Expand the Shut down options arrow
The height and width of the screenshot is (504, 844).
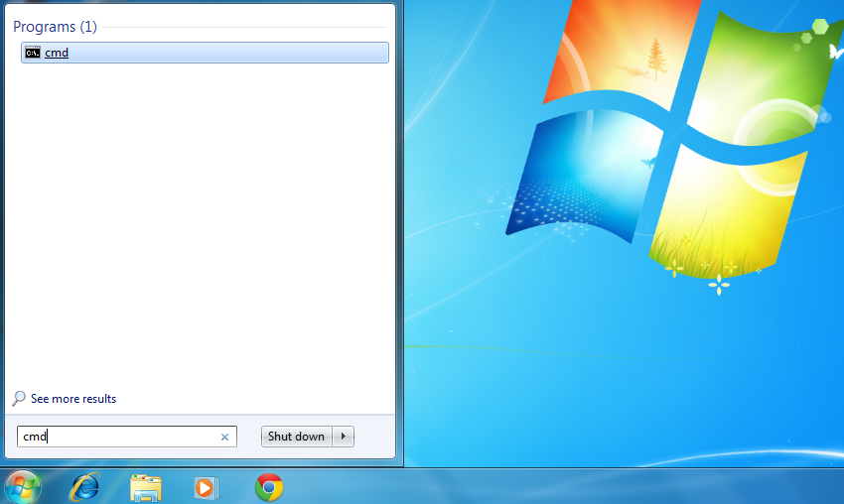point(344,437)
